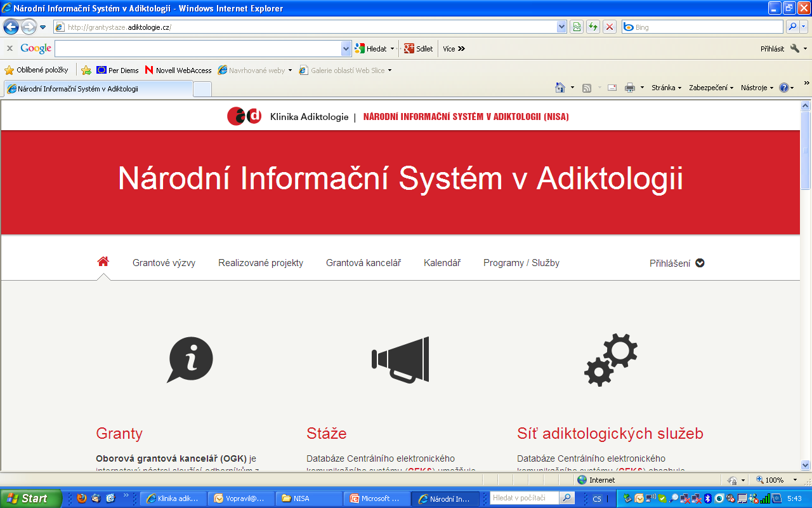Launch Firefox from quick launch
This screenshot has height=508, width=812.
(x=81, y=498)
